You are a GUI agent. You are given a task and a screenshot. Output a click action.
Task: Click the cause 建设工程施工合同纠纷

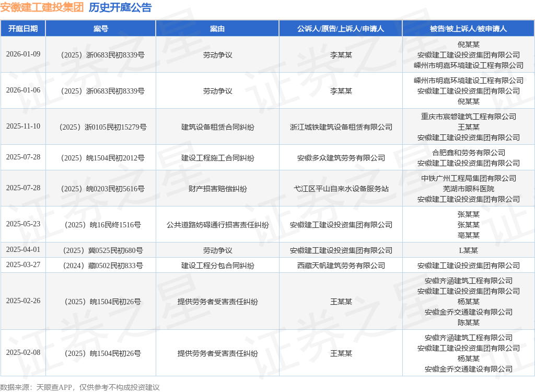point(217,158)
